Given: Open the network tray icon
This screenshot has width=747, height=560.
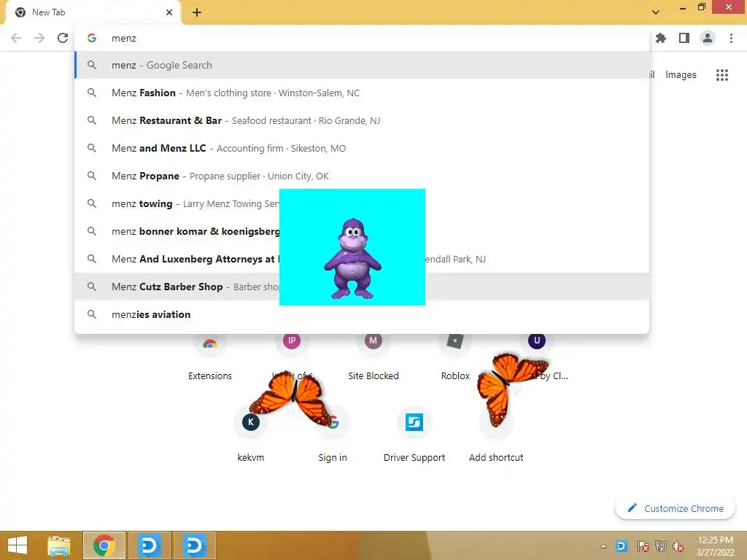Looking at the screenshot, I should point(661,546).
